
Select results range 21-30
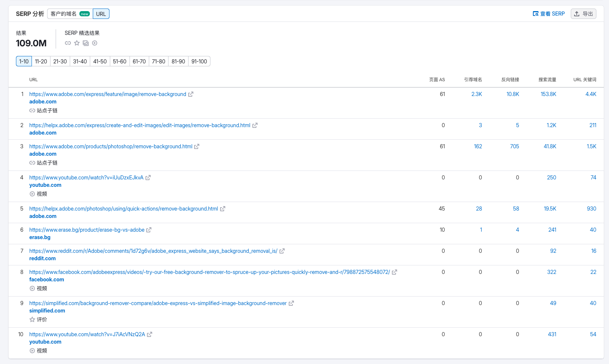coord(60,61)
